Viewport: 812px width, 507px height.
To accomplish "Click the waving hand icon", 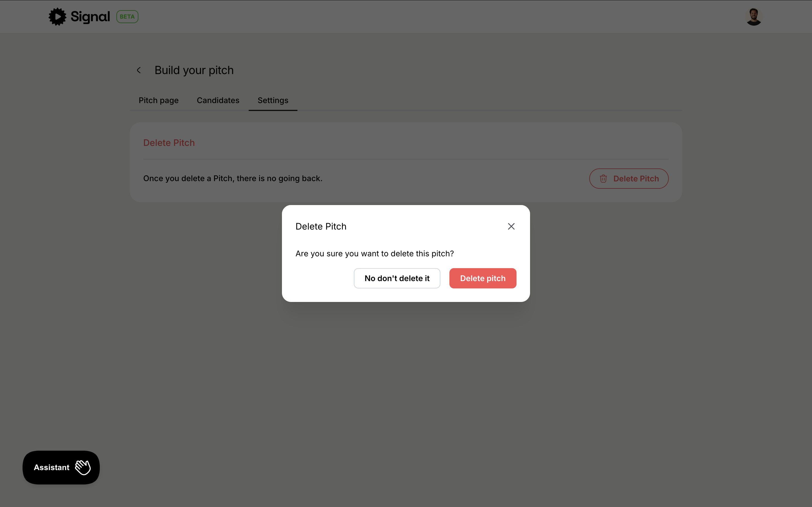I will click(x=83, y=467).
